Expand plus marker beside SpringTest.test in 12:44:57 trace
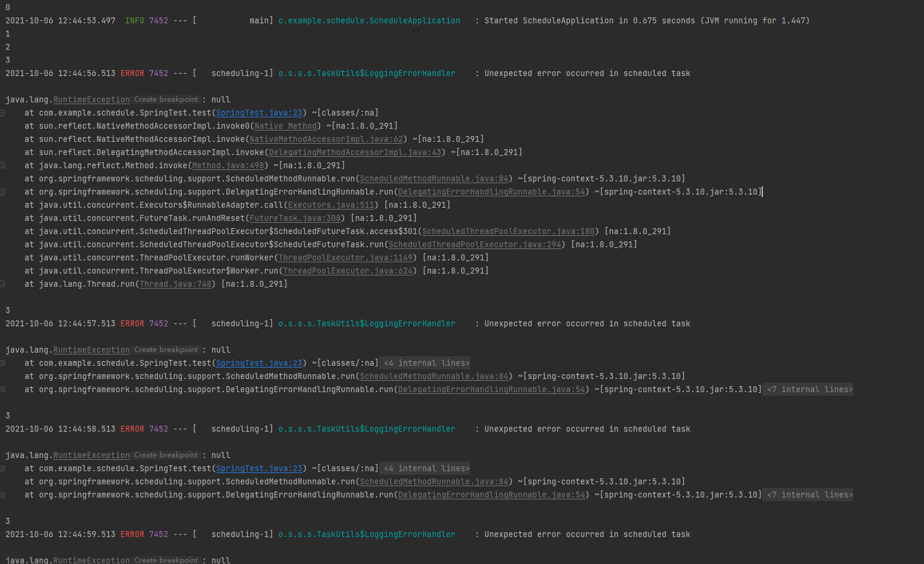This screenshot has width=924, height=564. [x=2, y=363]
